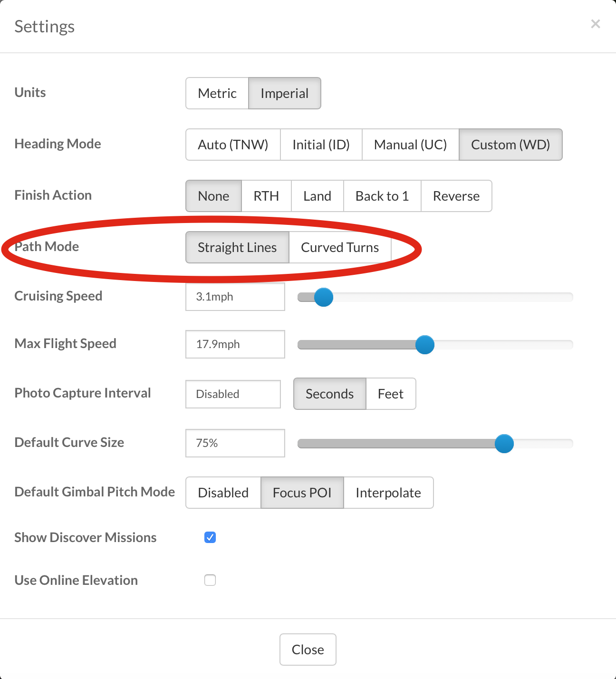
Task: Close the Settings dialog with the X icon
Action: (x=595, y=24)
